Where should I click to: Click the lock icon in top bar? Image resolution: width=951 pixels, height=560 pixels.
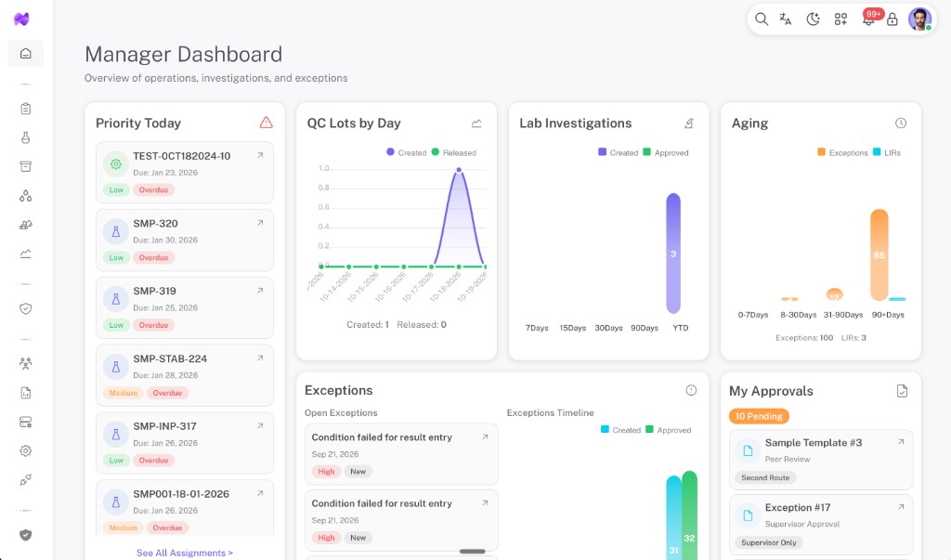(892, 20)
